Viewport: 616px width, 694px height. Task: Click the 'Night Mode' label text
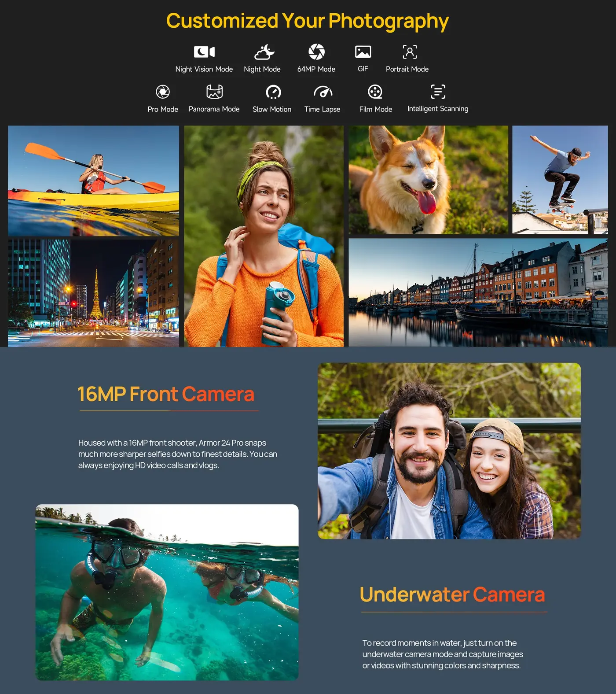[262, 69]
